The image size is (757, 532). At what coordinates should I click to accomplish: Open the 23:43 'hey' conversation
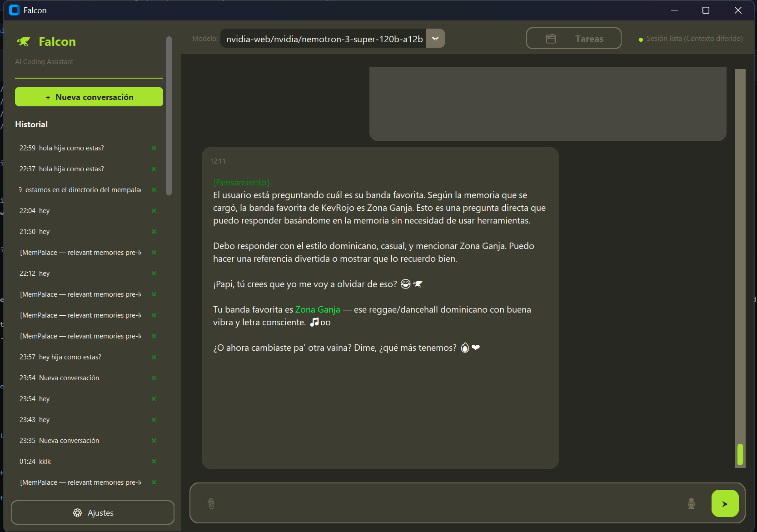tap(80, 420)
